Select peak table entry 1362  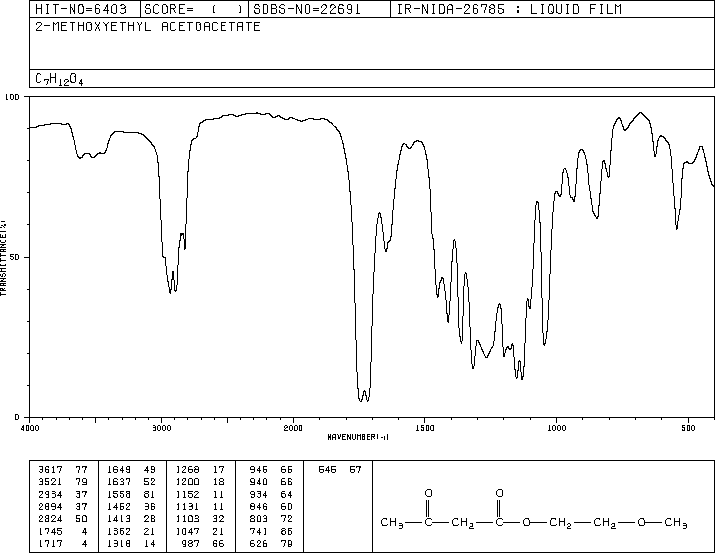119,532
